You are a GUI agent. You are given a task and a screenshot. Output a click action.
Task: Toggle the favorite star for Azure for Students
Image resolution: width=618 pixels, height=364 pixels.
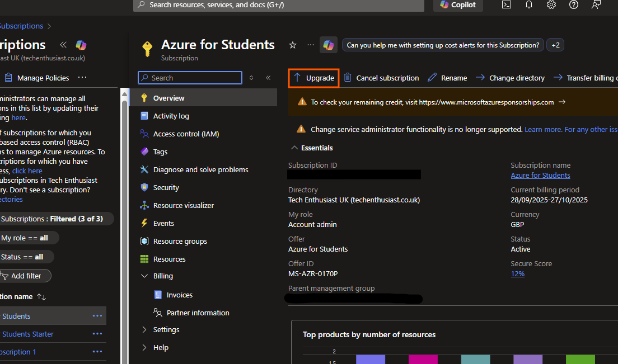tap(292, 45)
